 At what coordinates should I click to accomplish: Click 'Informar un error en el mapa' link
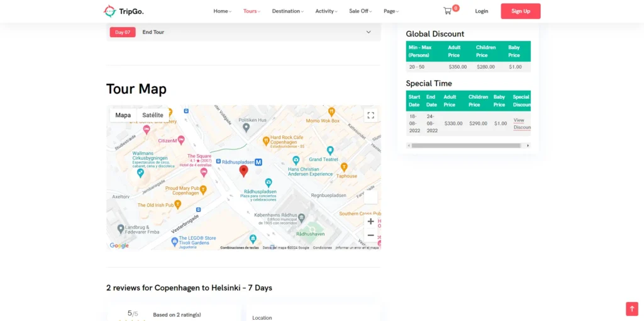click(x=357, y=248)
